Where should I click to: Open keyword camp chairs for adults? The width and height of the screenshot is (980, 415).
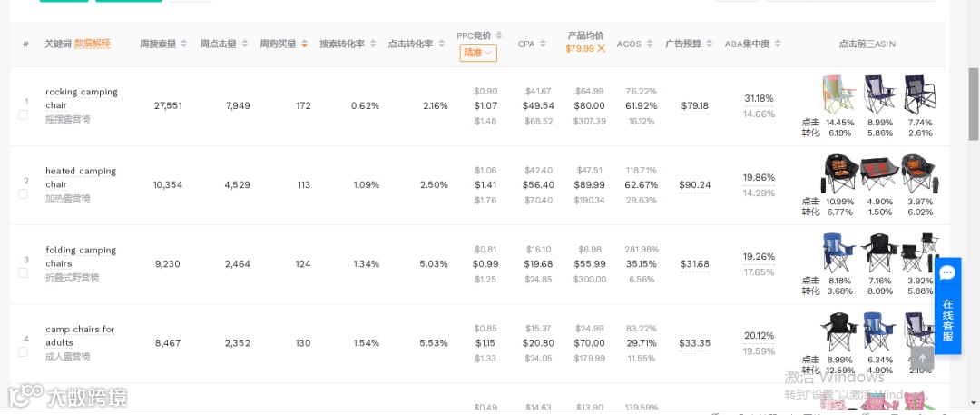point(80,336)
